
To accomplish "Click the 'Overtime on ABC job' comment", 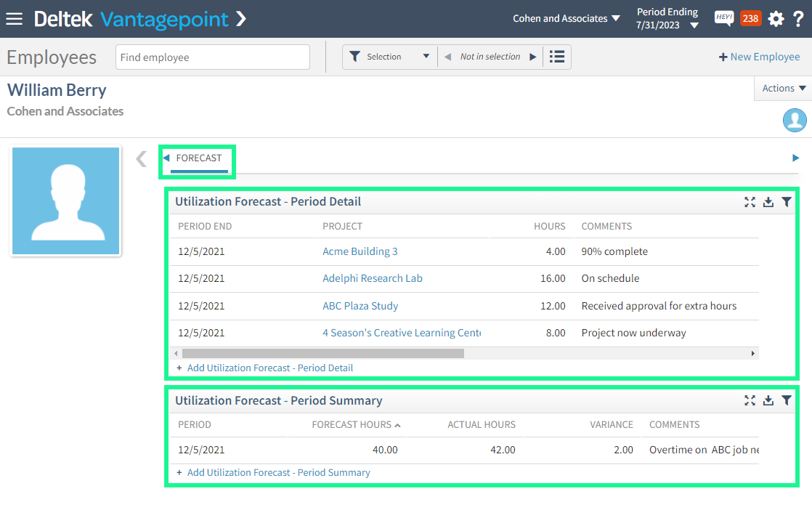I will click(704, 450).
